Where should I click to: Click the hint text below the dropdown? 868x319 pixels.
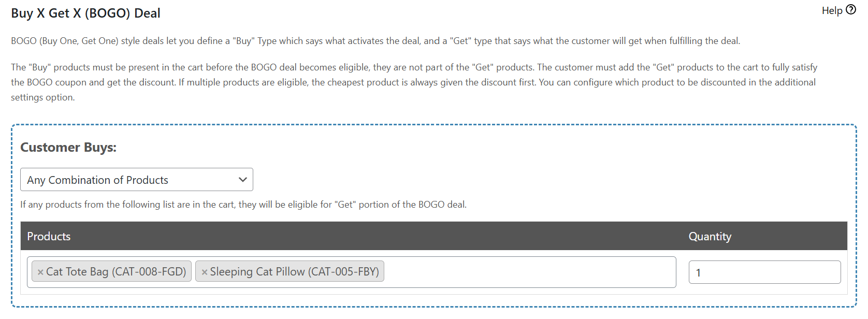coord(243,205)
